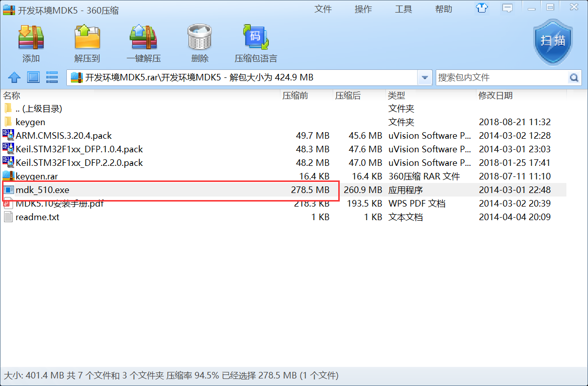Click the up-arrow to go to parent folder
Viewport: 588px width, 386px height.
pos(14,77)
